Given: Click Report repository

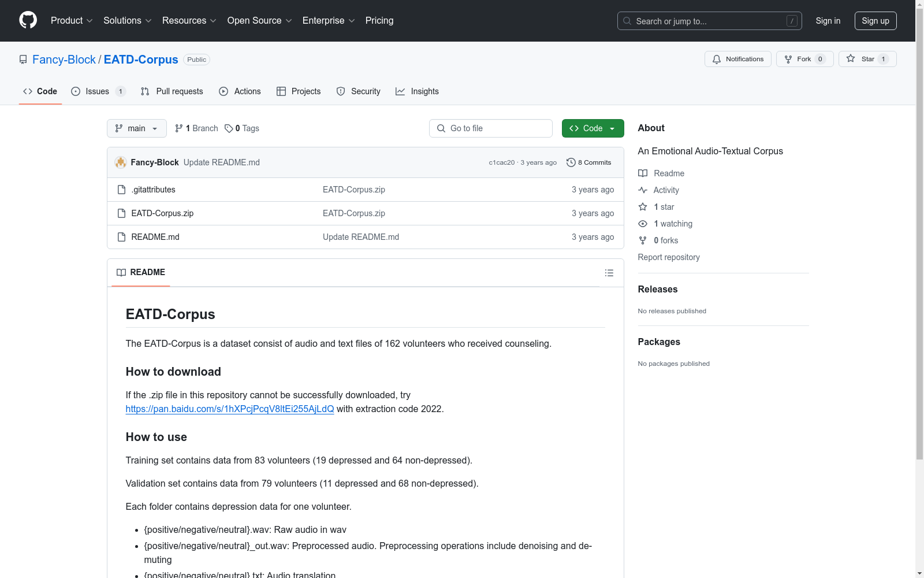Looking at the screenshot, I should click(669, 257).
